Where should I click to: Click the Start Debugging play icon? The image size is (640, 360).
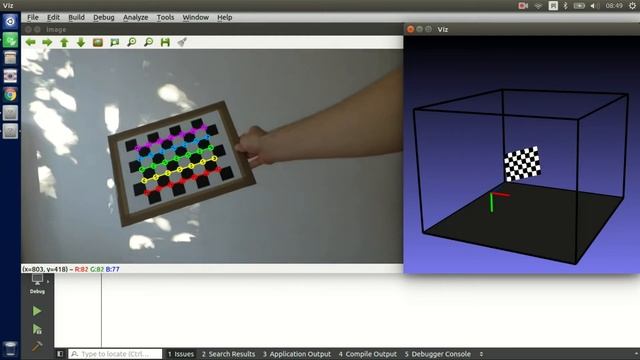(x=37, y=329)
